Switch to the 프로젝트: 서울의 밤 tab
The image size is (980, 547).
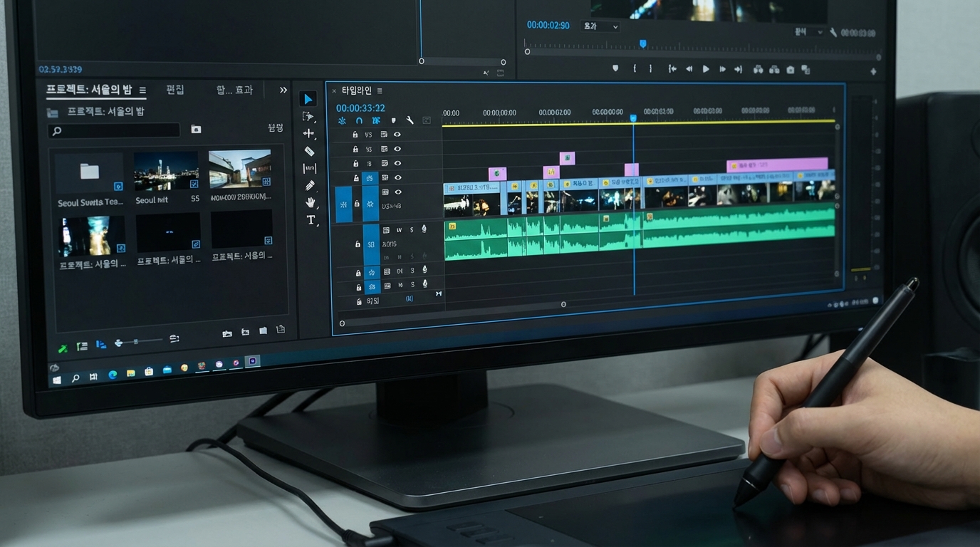coord(89,90)
